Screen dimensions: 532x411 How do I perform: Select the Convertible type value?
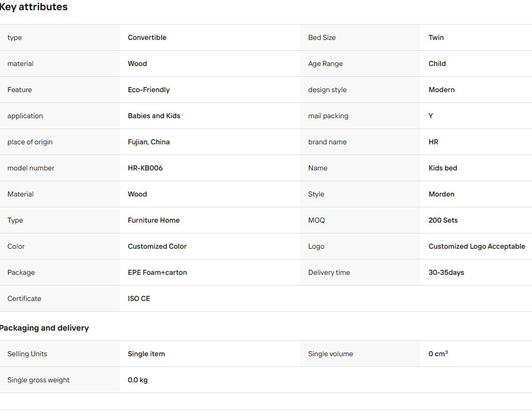(x=147, y=37)
